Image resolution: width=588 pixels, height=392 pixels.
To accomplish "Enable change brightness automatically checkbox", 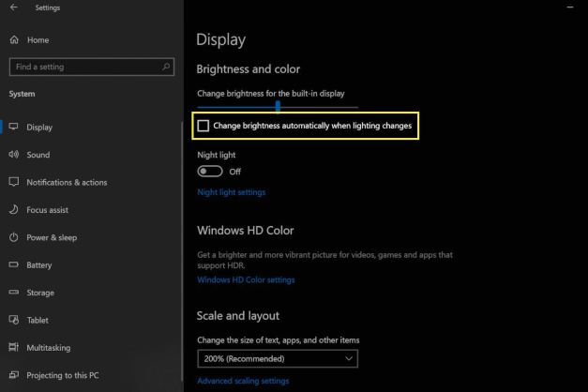I will [x=204, y=126].
